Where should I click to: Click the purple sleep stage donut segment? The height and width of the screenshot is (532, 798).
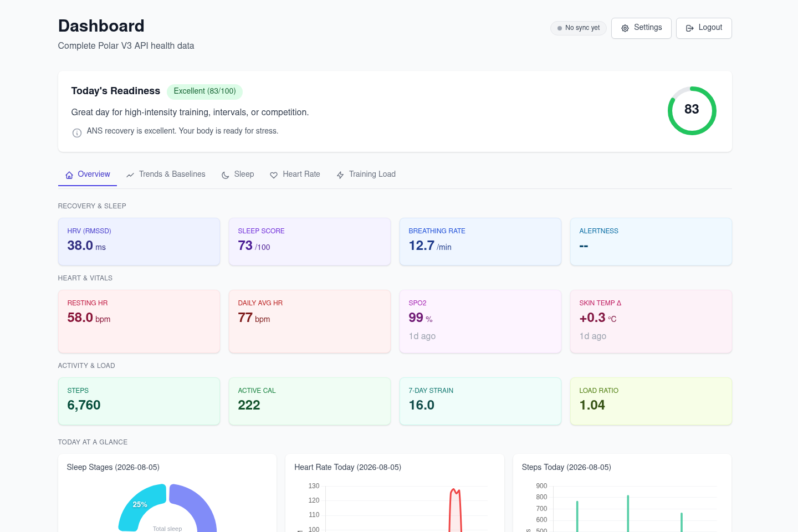tap(197, 504)
